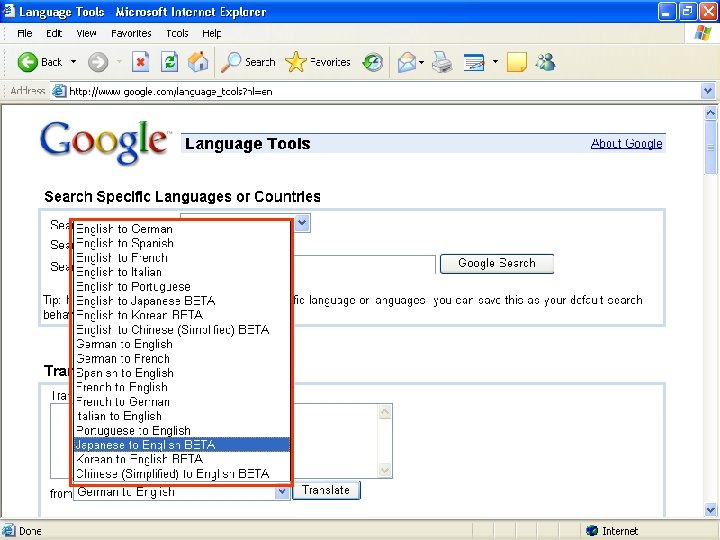The height and width of the screenshot is (540, 720).
Task: Select French to English option
Action: (182, 387)
